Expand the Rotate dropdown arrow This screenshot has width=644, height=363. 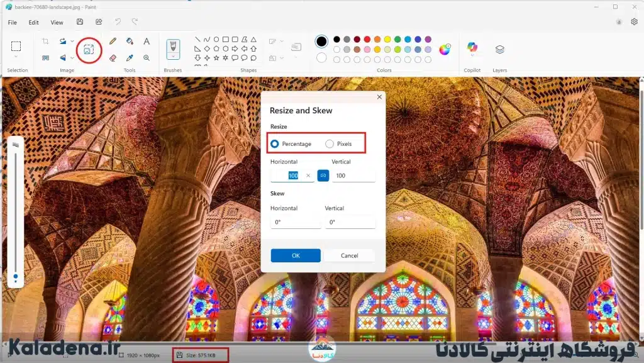click(x=72, y=41)
